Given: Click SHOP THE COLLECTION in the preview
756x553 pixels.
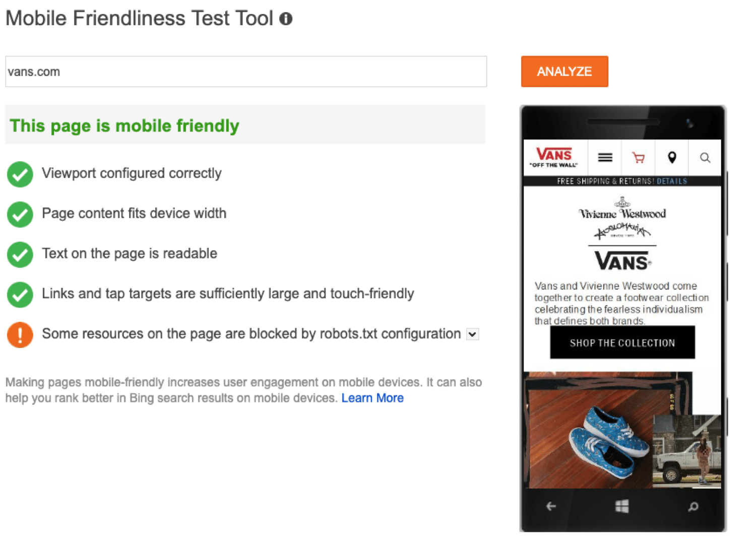Looking at the screenshot, I should [622, 342].
